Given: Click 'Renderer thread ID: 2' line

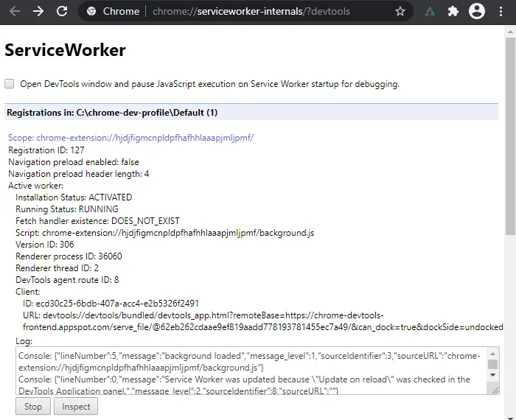Looking at the screenshot, I should tap(57, 268).
